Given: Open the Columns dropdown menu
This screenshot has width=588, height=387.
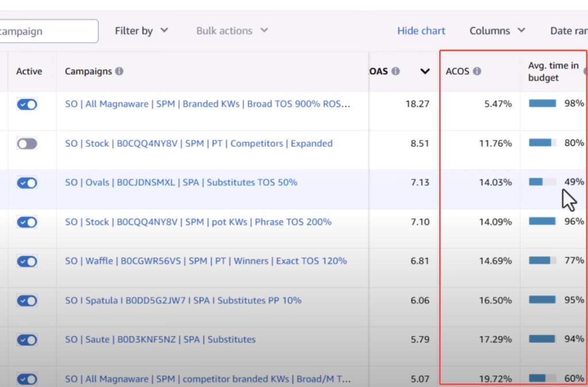Looking at the screenshot, I should pyautogui.click(x=497, y=31).
